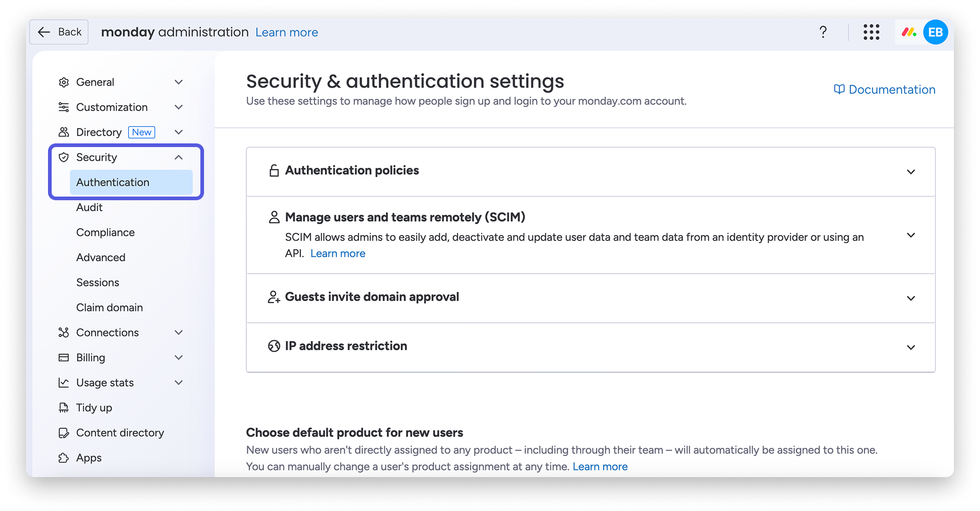This screenshot has height=511, width=980.
Task: Open the help question mark icon
Action: pyautogui.click(x=823, y=32)
